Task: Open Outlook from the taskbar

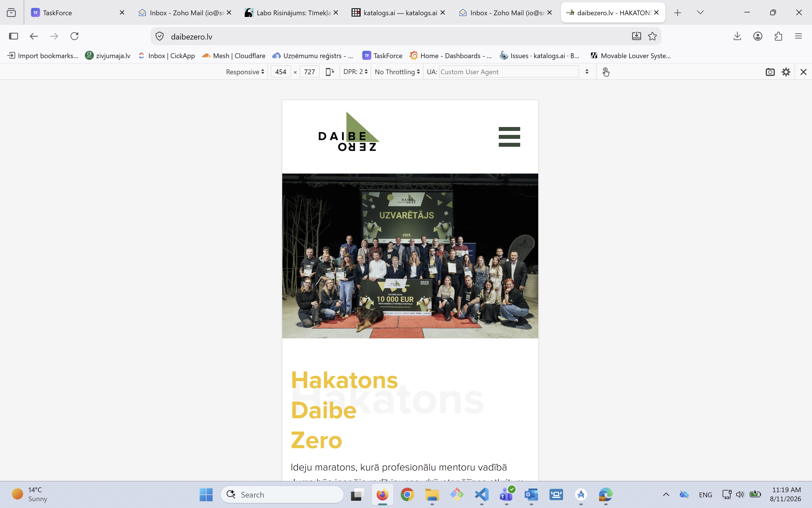Action: (x=531, y=494)
